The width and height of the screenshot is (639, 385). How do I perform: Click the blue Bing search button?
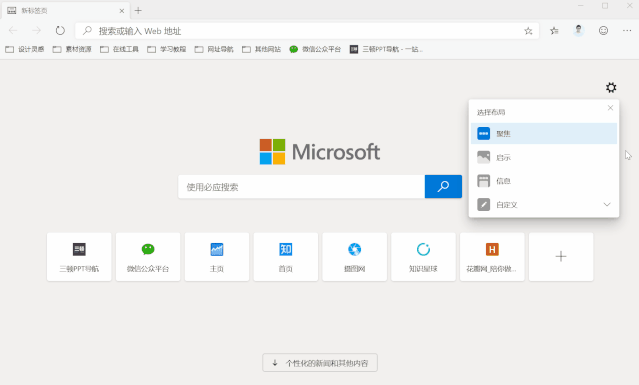point(443,187)
